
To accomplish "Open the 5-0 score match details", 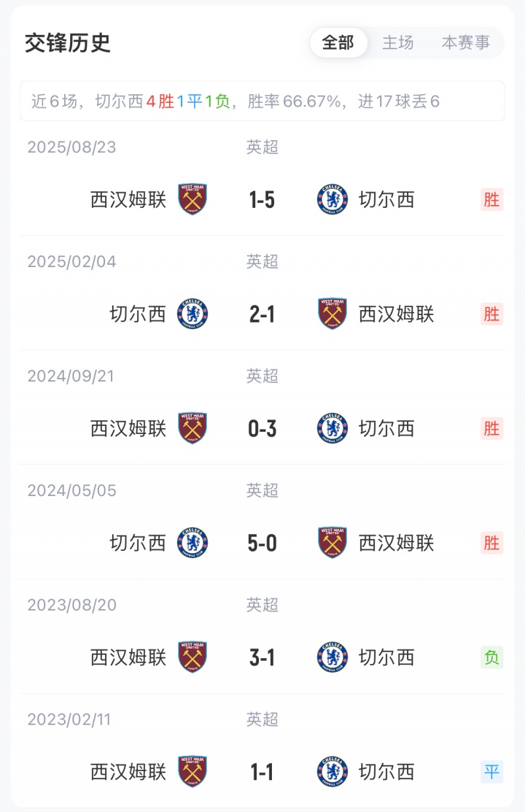I will click(x=262, y=543).
